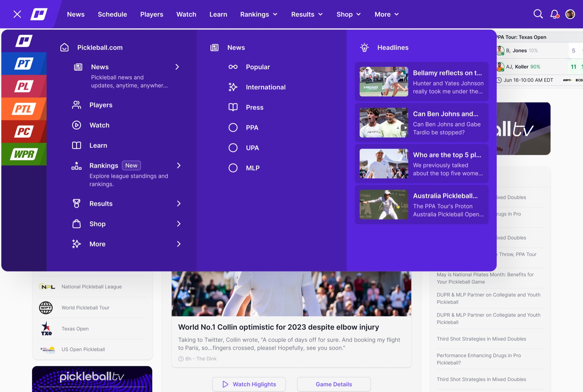The image size is (583, 392).
Task: Click the home icon beside Pickleball.com
Action: 65,47
